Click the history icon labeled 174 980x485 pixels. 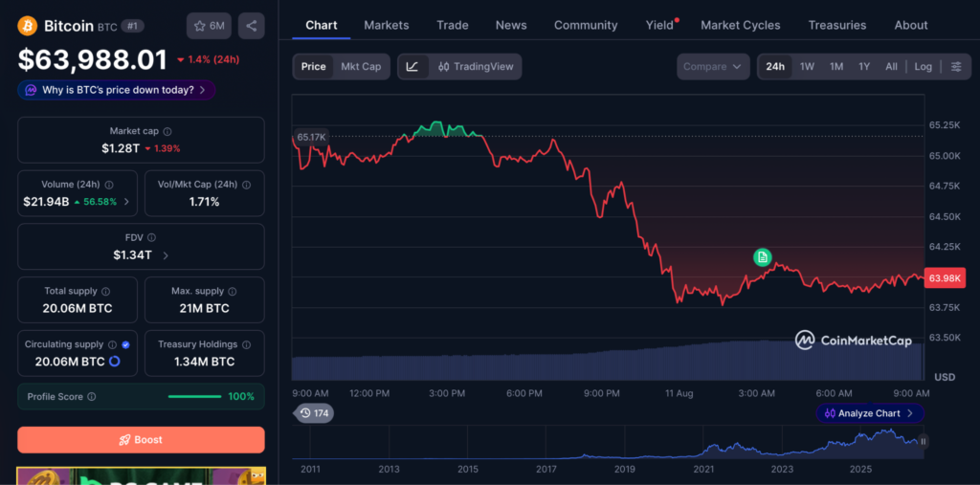click(314, 413)
